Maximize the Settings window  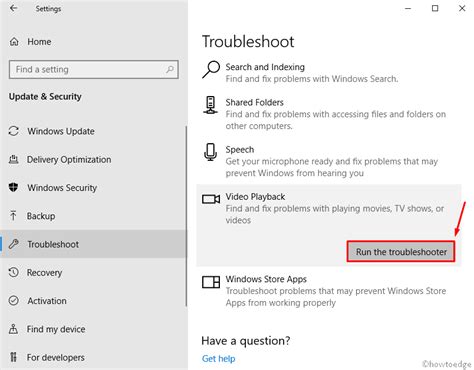pyautogui.click(x=435, y=8)
